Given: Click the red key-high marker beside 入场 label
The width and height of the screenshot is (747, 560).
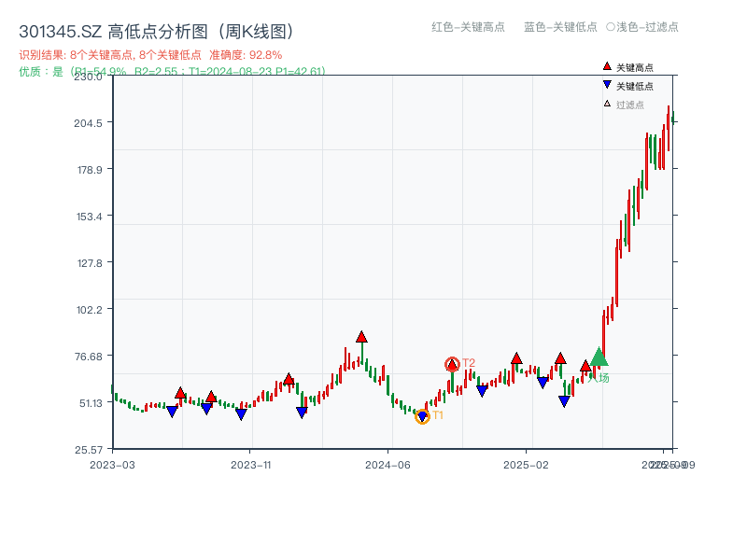Looking at the screenshot, I should click(585, 367).
